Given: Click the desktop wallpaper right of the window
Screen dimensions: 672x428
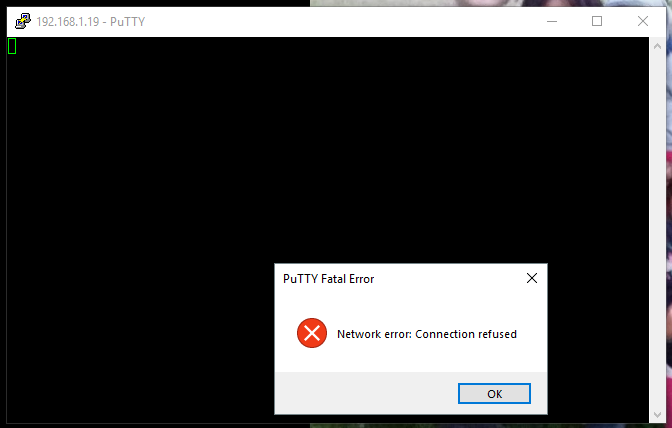Looking at the screenshot, I should [x=669, y=214].
